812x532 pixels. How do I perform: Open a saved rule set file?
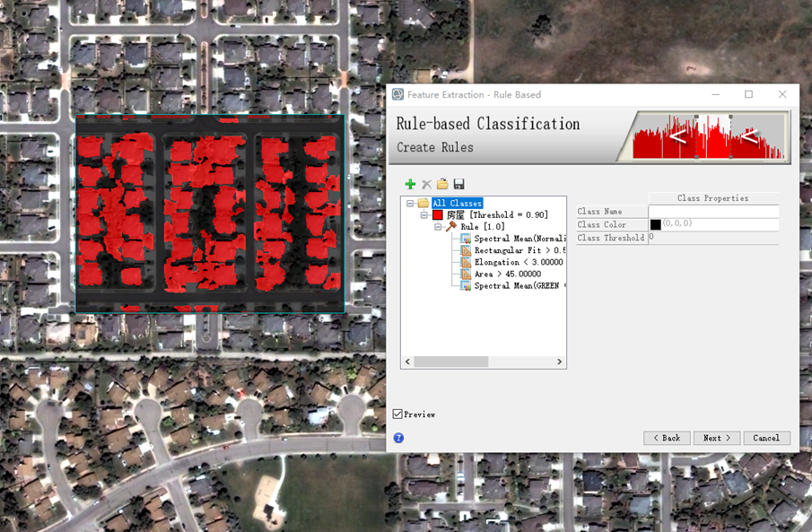click(x=442, y=184)
